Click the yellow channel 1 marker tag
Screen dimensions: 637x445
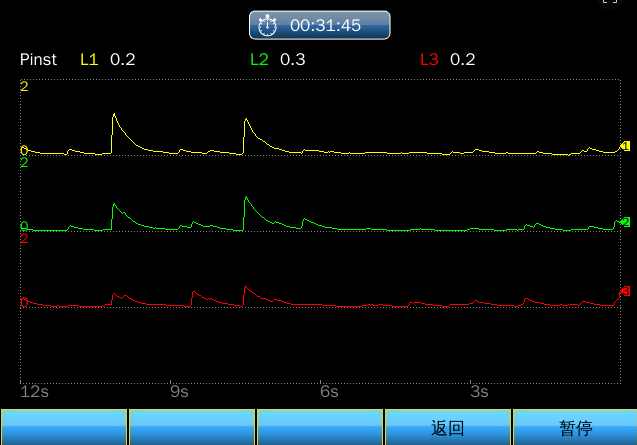click(x=625, y=146)
